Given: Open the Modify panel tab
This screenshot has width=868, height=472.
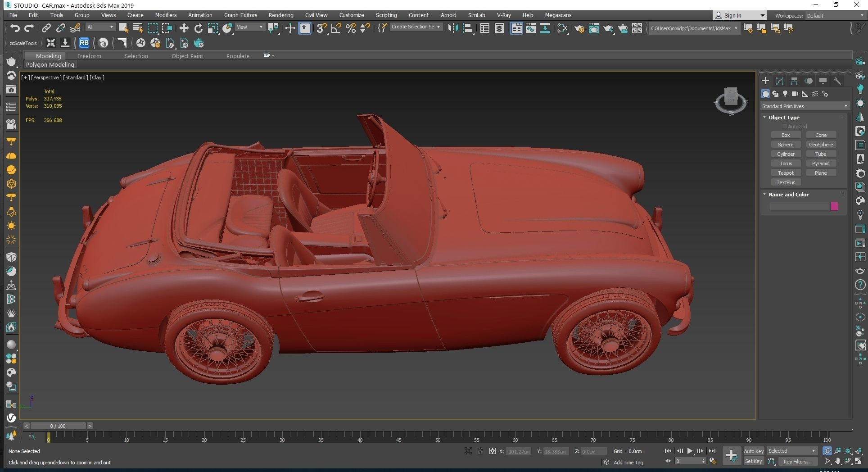Looking at the screenshot, I should tap(780, 81).
